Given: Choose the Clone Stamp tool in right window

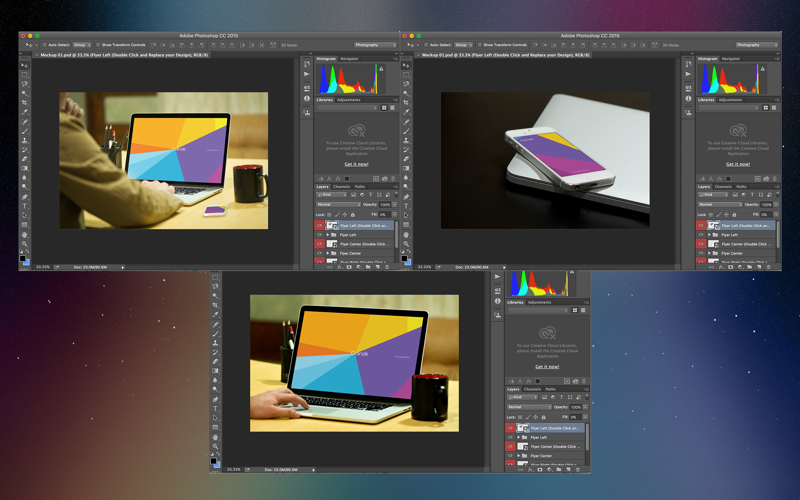Looking at the screenshot, I should [406, 140].
